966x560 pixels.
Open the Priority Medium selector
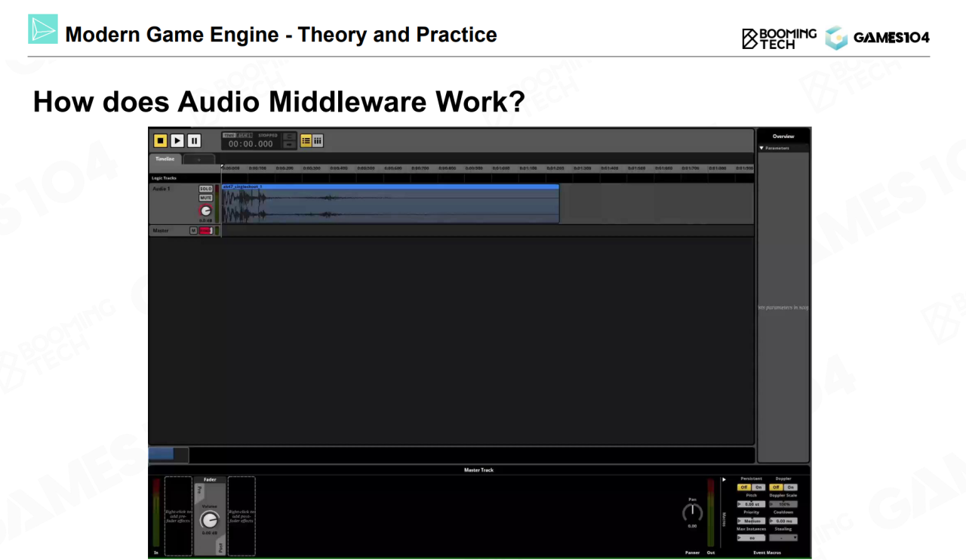(x=752, y=521)
